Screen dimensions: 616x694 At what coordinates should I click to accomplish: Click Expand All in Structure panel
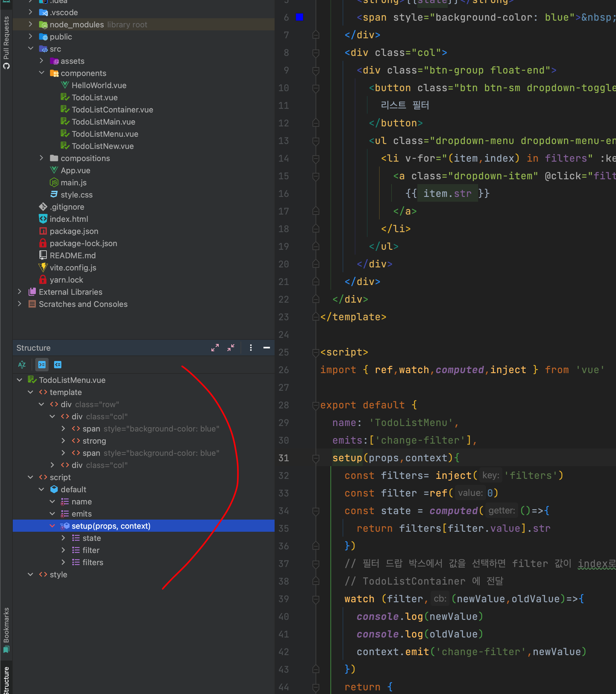(215, 348)
